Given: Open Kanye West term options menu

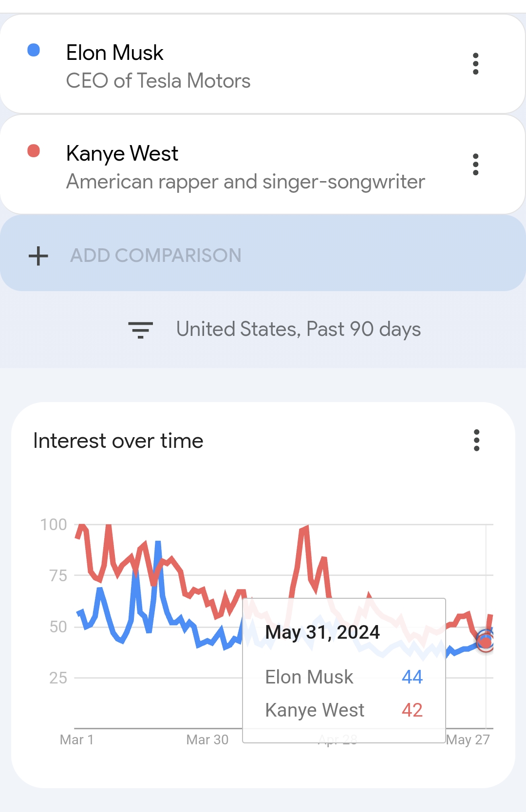Looking at the screenshot, I should point(476,165).
